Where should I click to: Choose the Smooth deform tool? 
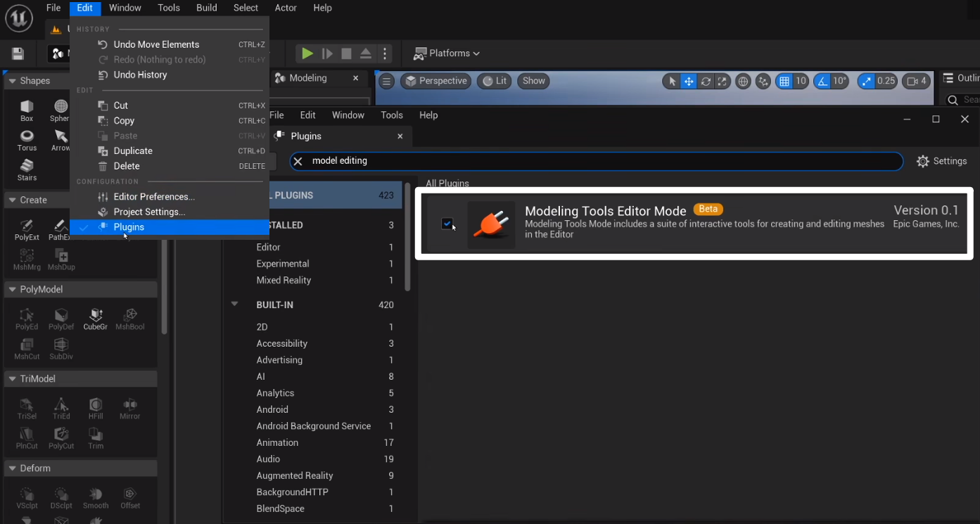[x=96, y=497]
